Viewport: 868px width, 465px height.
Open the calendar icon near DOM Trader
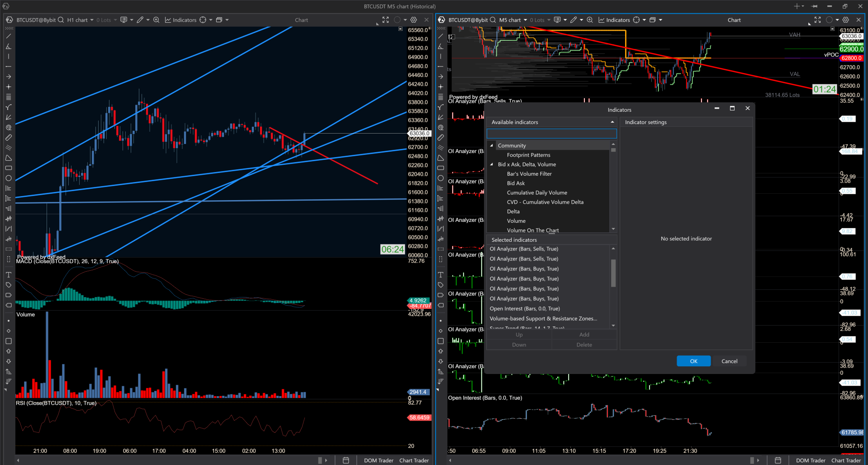pyautogui.click(x=346, y=460)
